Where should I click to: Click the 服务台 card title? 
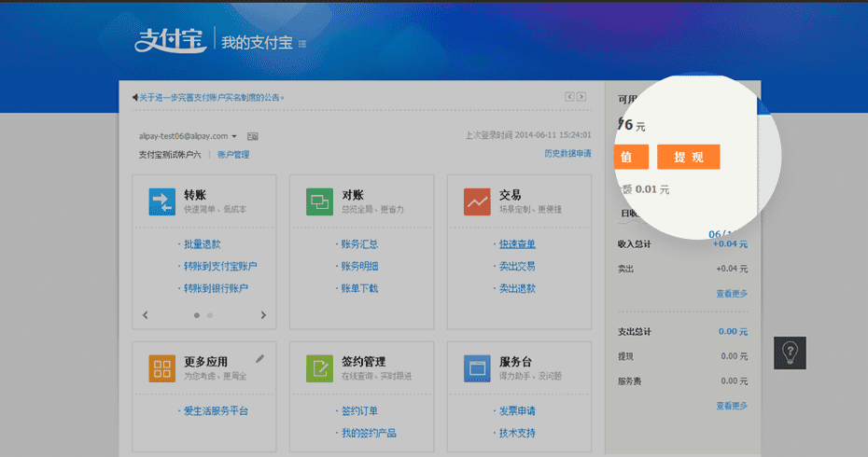(515, 362)
